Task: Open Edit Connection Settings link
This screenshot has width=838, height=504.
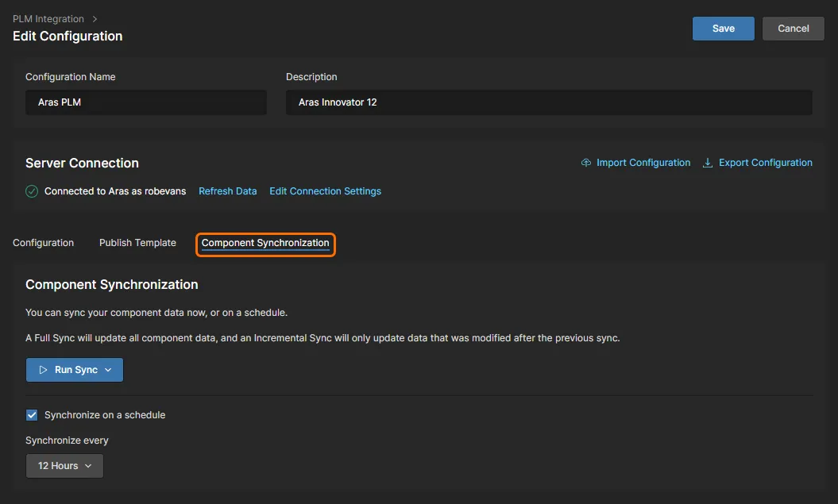Action: point(325,191)
